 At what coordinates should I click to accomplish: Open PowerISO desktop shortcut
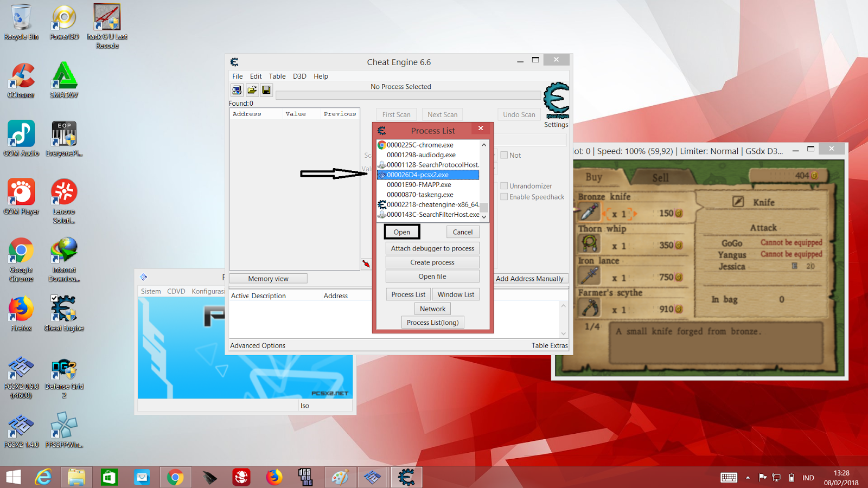(x=64, y=22)
